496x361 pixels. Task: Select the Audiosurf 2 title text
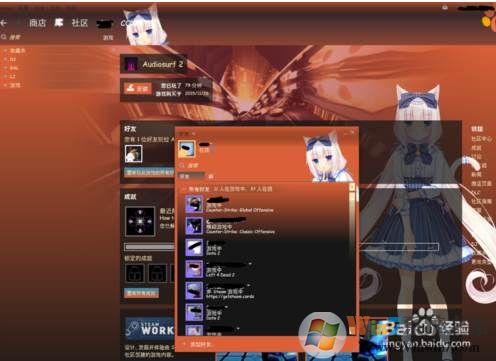click(x=163, y=64)
